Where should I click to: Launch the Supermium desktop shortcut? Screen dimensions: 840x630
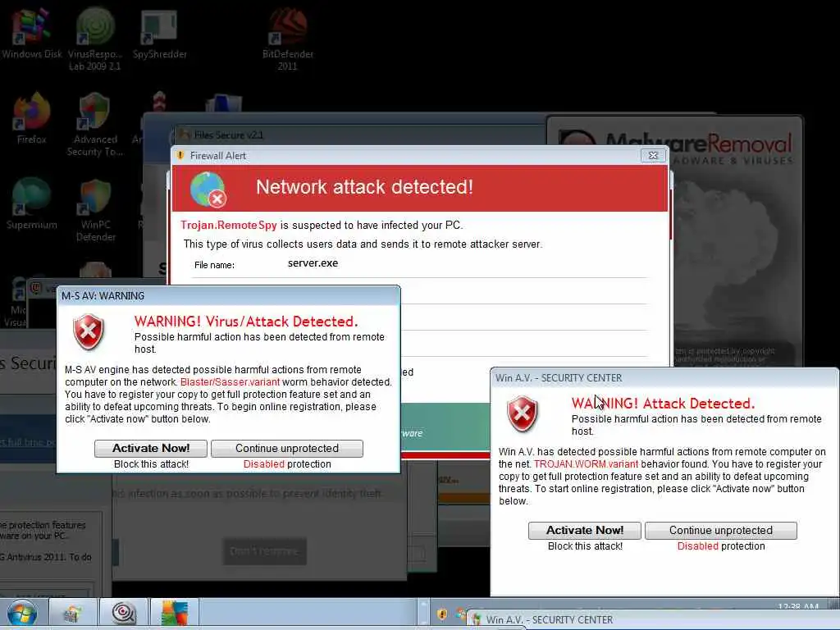pyautogui.click(x=32, y=203)
